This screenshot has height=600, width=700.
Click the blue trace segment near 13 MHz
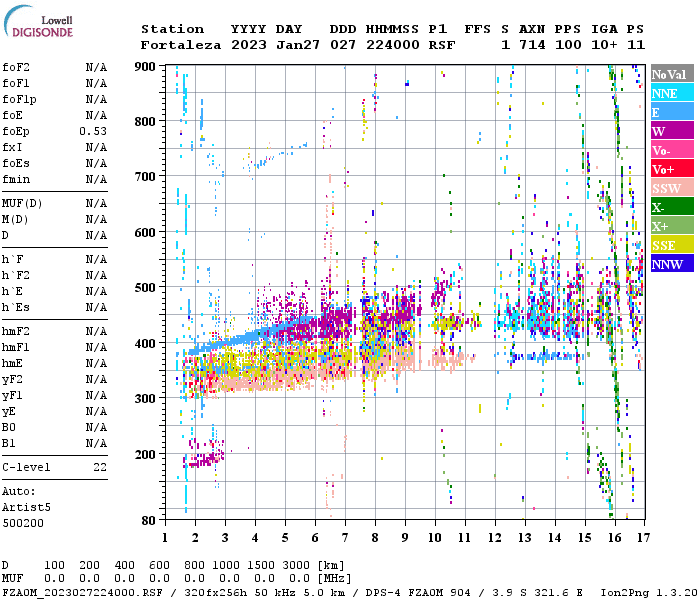point(547,357)
